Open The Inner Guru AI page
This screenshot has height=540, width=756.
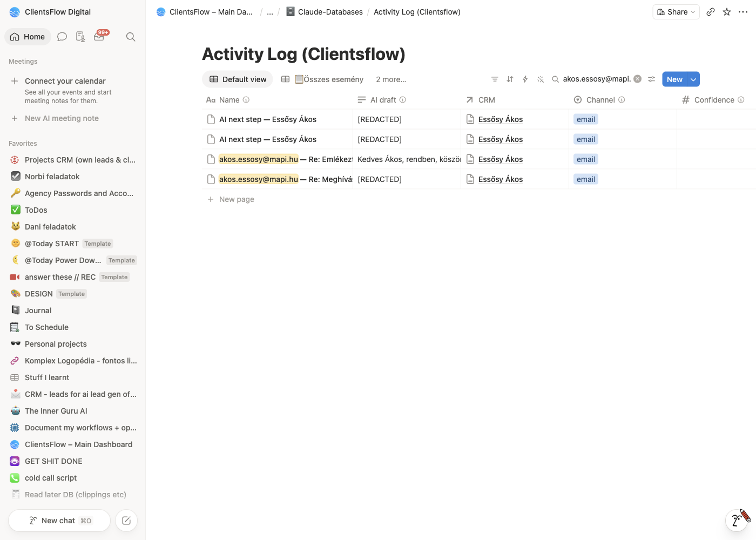pyautogui.click(x=73, y=411)
